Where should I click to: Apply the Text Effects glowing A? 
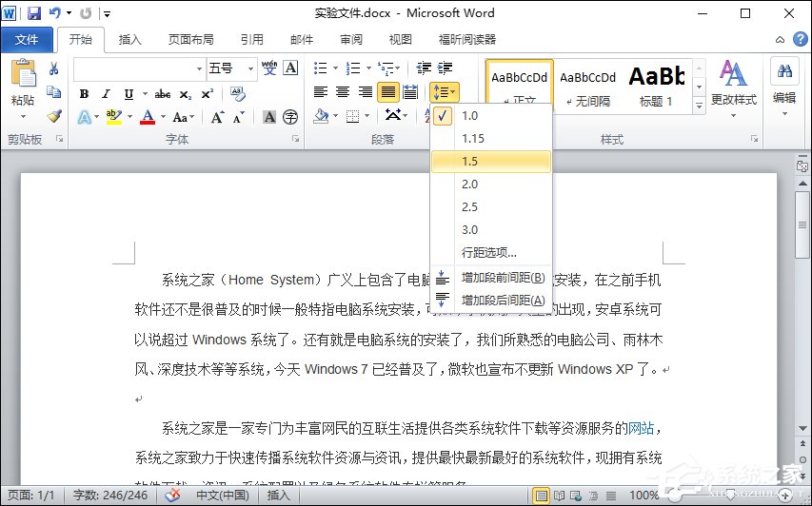tap(85, 117)
